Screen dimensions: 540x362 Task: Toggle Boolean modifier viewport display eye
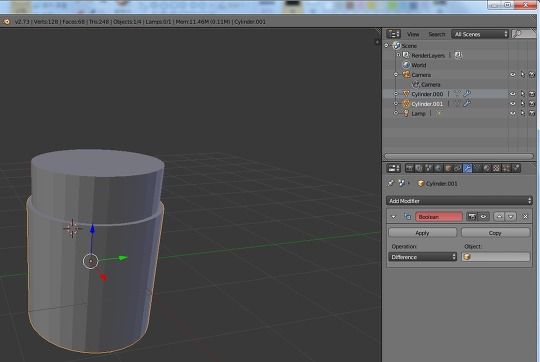(x=483, y=216)
